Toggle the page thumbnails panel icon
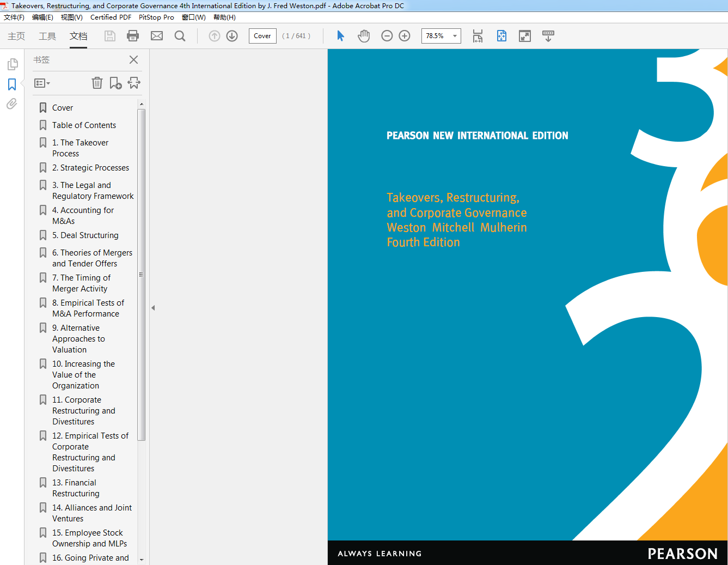The height and width of the screenshot is (565, 728). click(x=12, y=65)
